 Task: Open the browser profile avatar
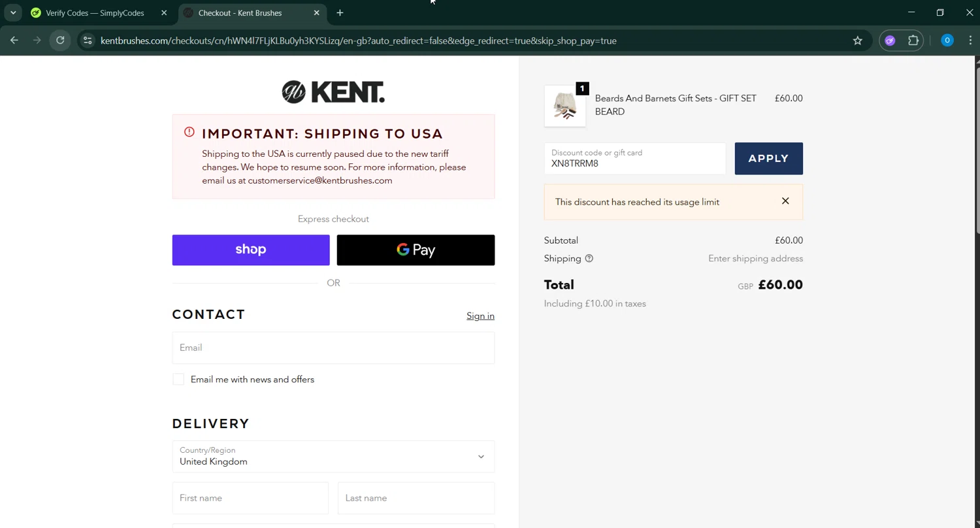tap(947, 41)
